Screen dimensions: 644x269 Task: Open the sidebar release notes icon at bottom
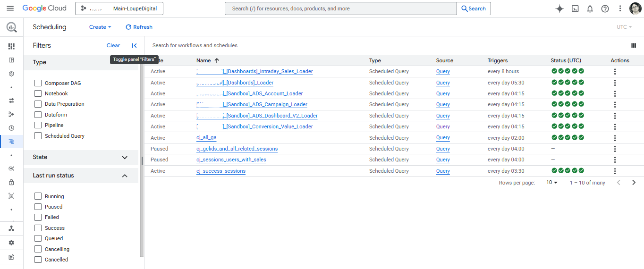click(x=11, y=257)
